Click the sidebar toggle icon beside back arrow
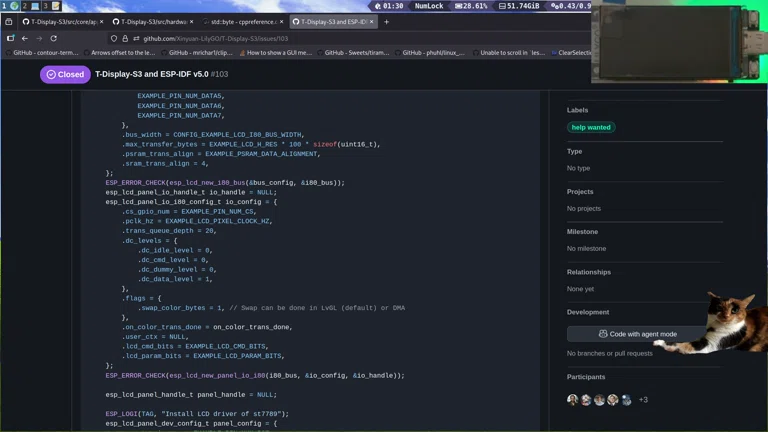The width and height of the screenshot is (768, 432). (10, 38)
